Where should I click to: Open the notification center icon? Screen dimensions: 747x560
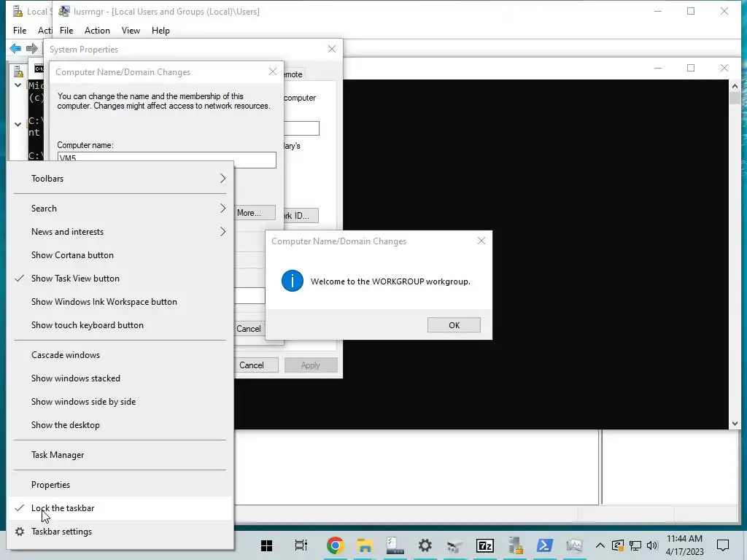pos(723,545)
